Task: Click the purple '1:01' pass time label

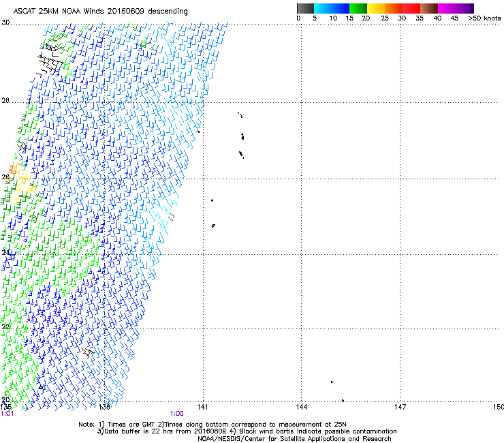Action: (7, 414)
